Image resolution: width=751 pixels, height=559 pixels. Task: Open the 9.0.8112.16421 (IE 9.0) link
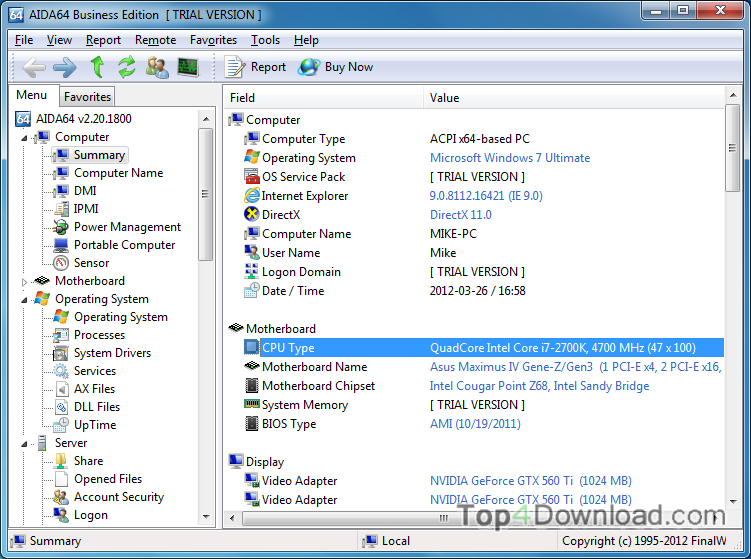click(x=486, y=195)
